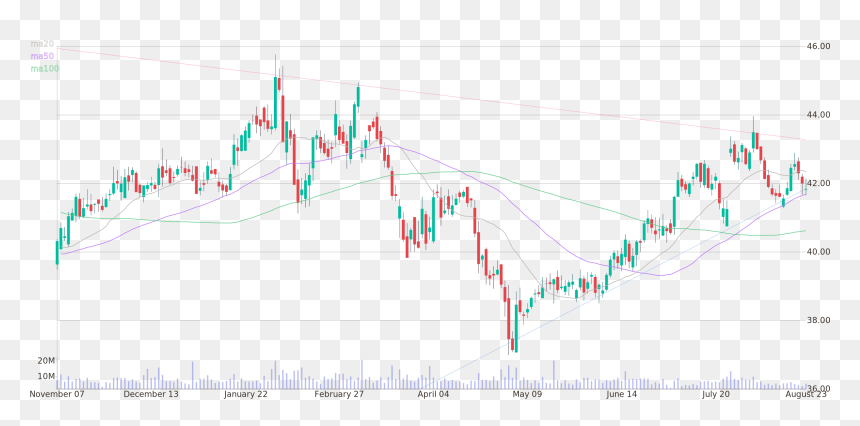The height and width of the screenshot is (426, 860).
Task: Click the 44.00 price axis label
Action: [819, 115]
